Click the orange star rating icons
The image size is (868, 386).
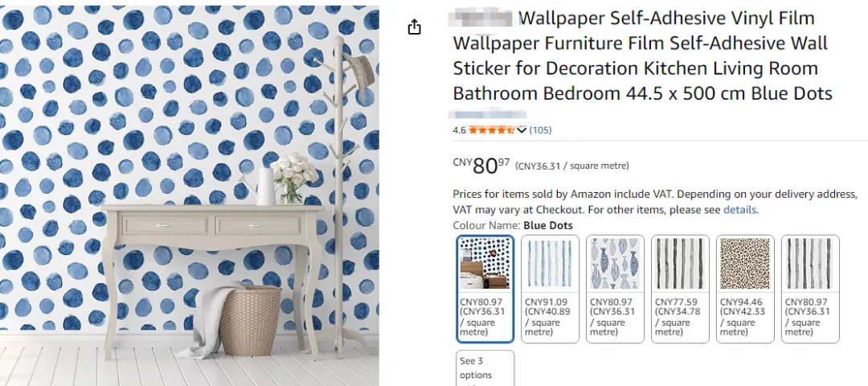pos(492,130)
